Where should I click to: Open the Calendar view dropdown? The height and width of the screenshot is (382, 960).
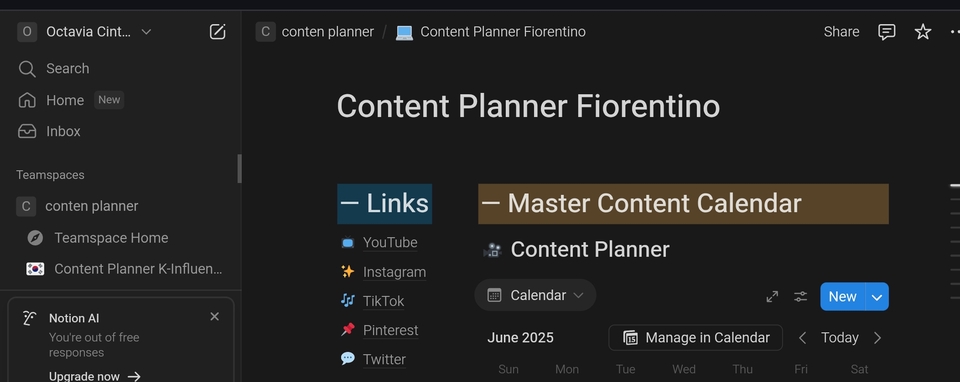point(535,295)
